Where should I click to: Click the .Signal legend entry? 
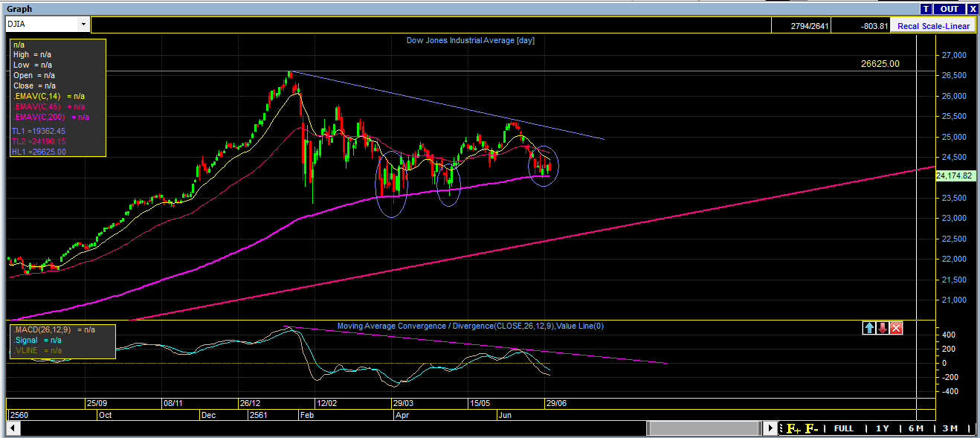(x=37, y=340)
